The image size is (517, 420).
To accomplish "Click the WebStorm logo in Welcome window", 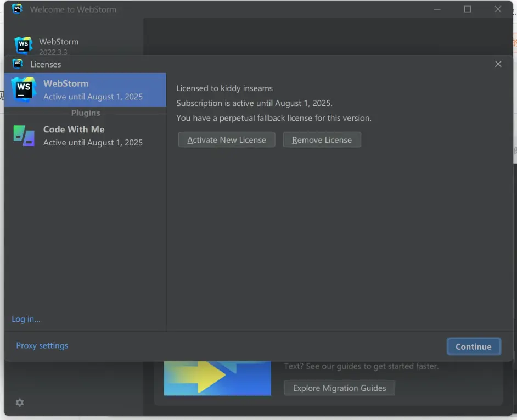I will [x=24, y=45].
